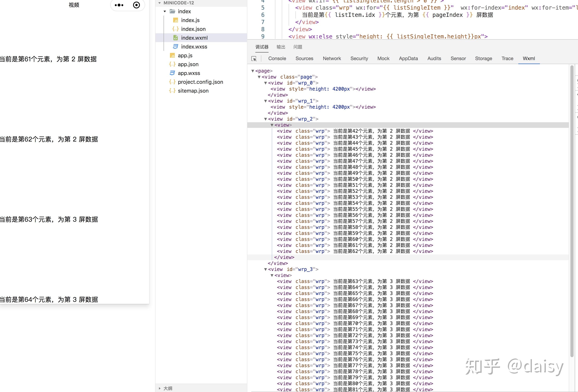The width and height of the screenshot is (578, 392).
Task: Switch to the Console tab
Action: point(277,59)
